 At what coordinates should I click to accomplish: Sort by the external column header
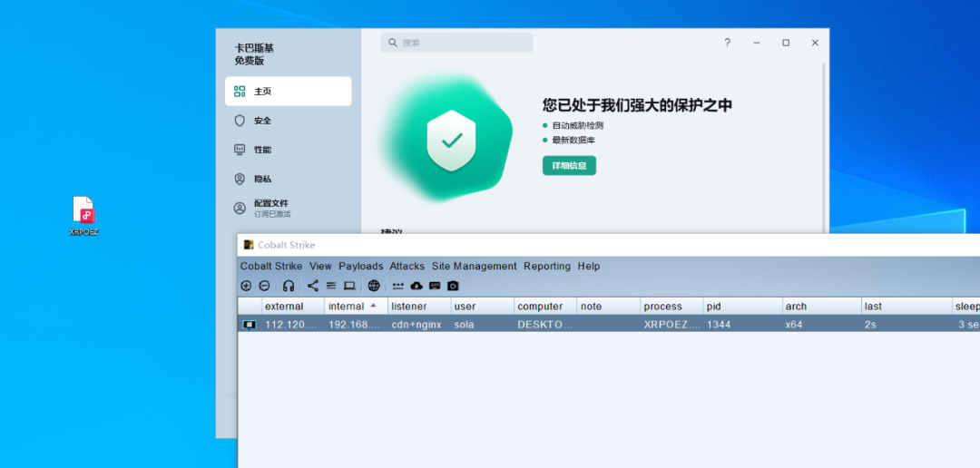coord(293,307)
